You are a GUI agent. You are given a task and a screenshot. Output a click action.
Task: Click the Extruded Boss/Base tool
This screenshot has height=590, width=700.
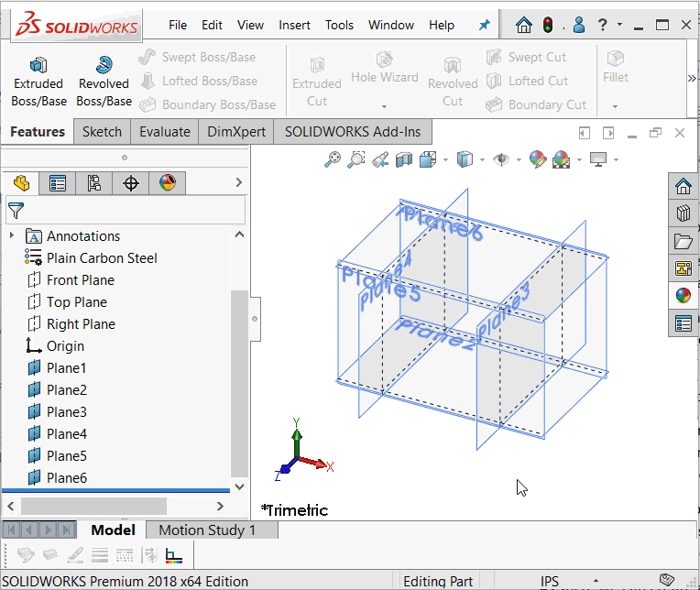pos(38,82)
